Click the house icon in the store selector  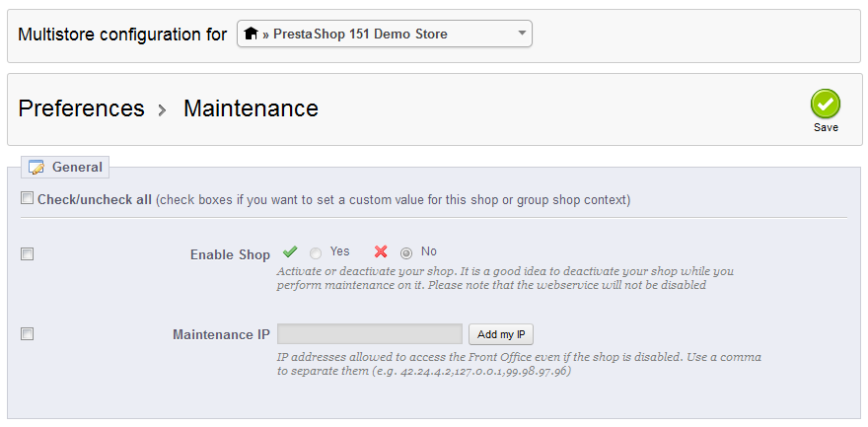pos(251,34)
